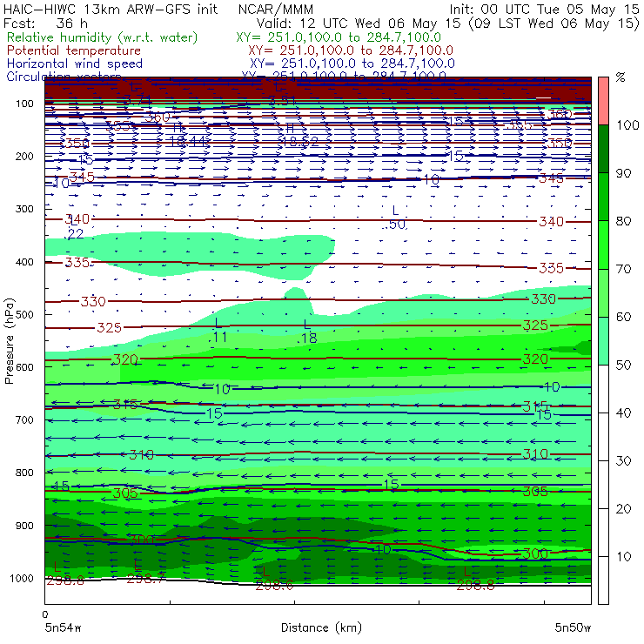
Task: Click the red '298.7' surface temperature label
Action: 146,580
